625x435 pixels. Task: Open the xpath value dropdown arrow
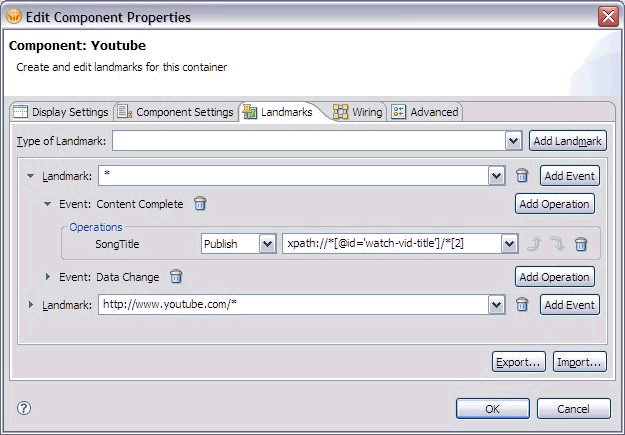[509, 244]
